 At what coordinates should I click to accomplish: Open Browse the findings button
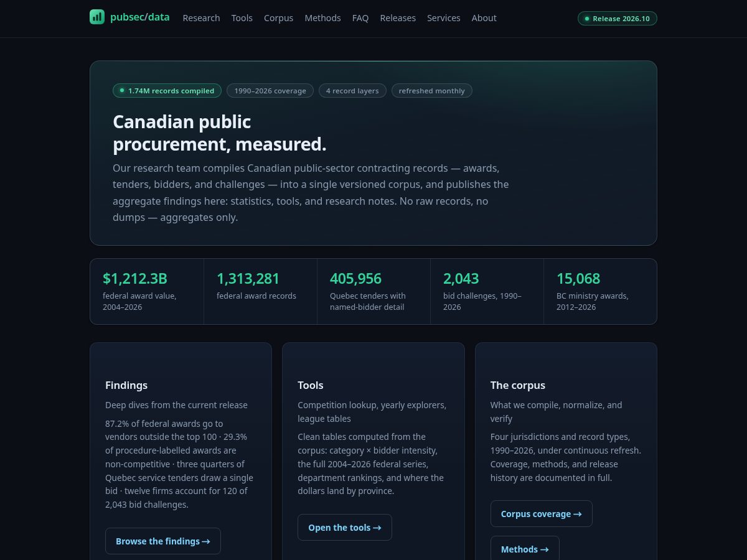pos(163,541)
